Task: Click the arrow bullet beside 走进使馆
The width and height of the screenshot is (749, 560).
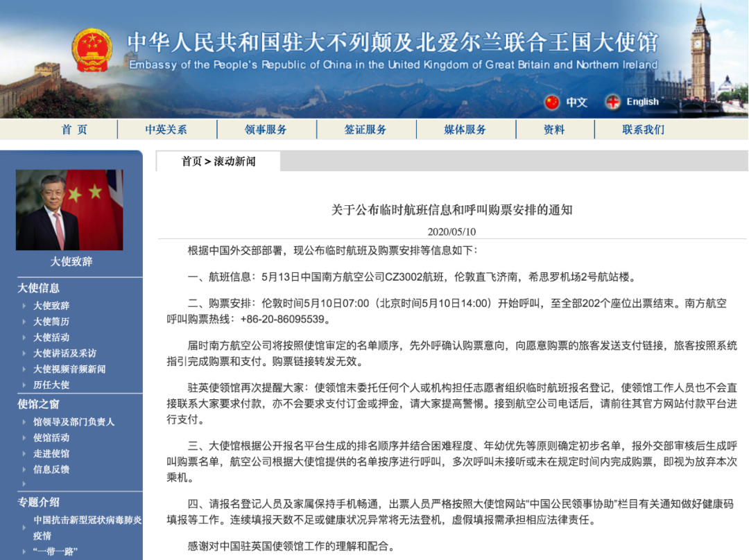Action: pos(24,453)
